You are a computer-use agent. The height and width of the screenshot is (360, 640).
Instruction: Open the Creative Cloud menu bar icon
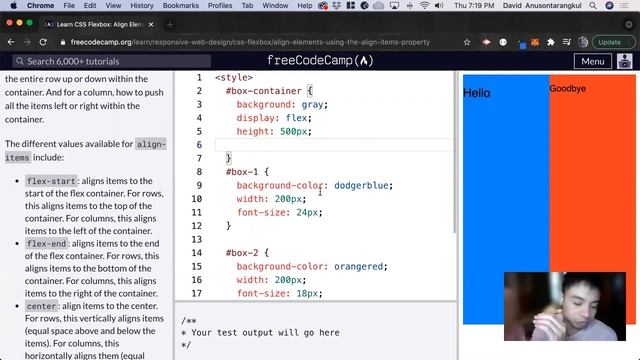[378, 5]
